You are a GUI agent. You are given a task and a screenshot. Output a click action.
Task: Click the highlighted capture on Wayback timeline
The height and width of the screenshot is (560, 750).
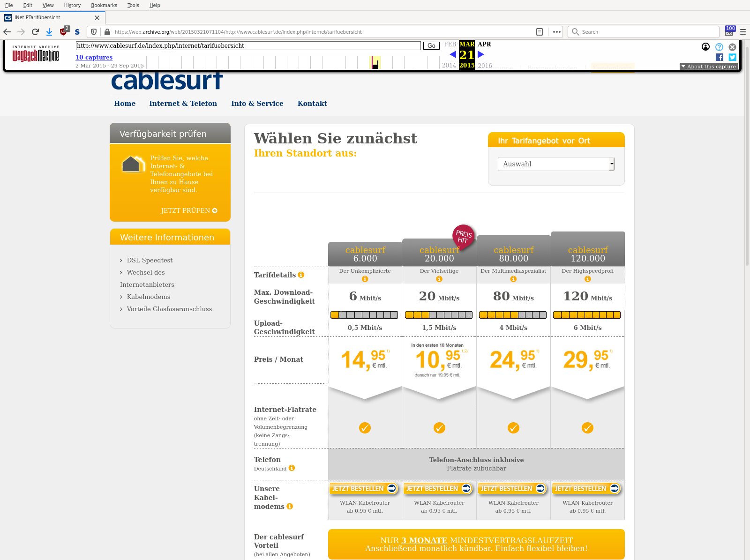[x=375, y=63]
